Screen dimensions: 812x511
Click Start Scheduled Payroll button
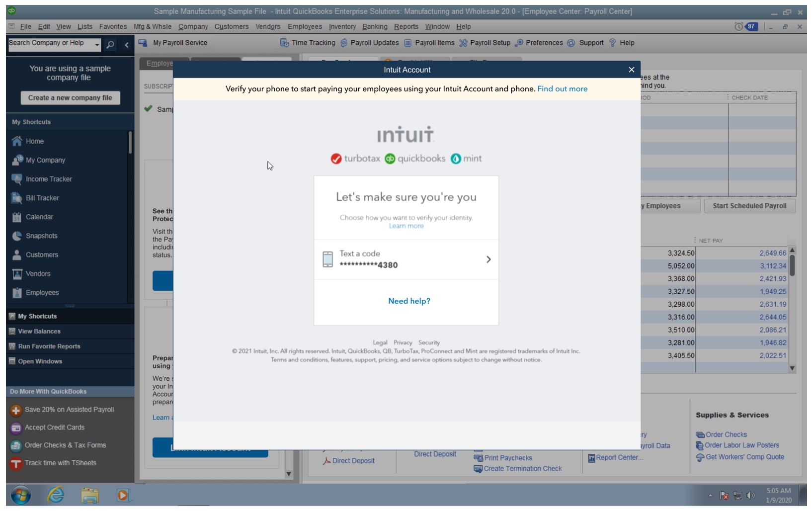pyautogui.click(x=749, y=206)
